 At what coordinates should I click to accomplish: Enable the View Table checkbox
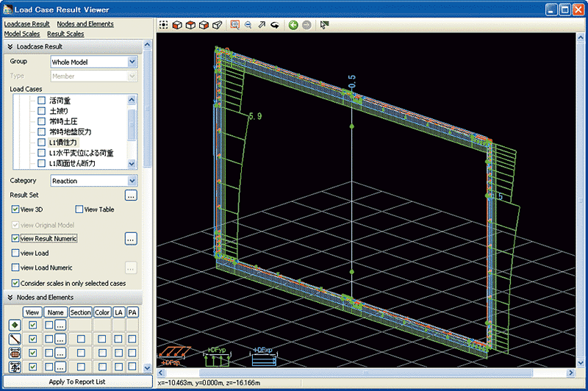pos(80,209)
